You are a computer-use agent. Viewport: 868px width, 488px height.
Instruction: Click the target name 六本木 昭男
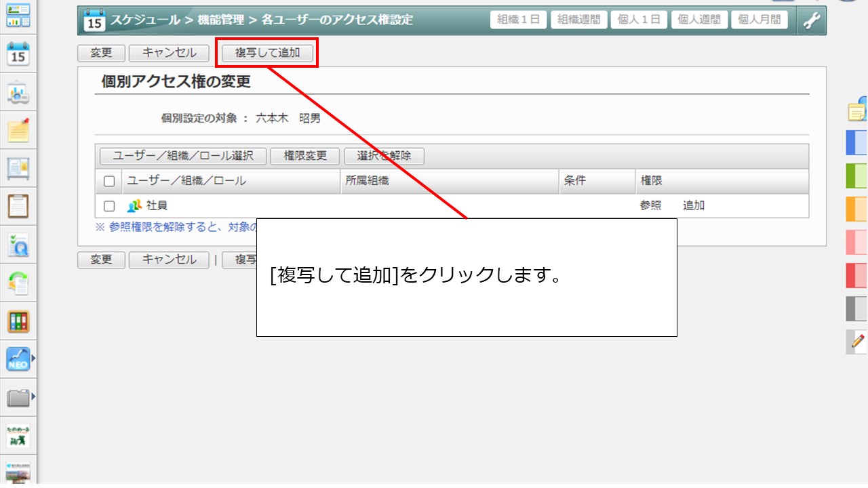288,118
